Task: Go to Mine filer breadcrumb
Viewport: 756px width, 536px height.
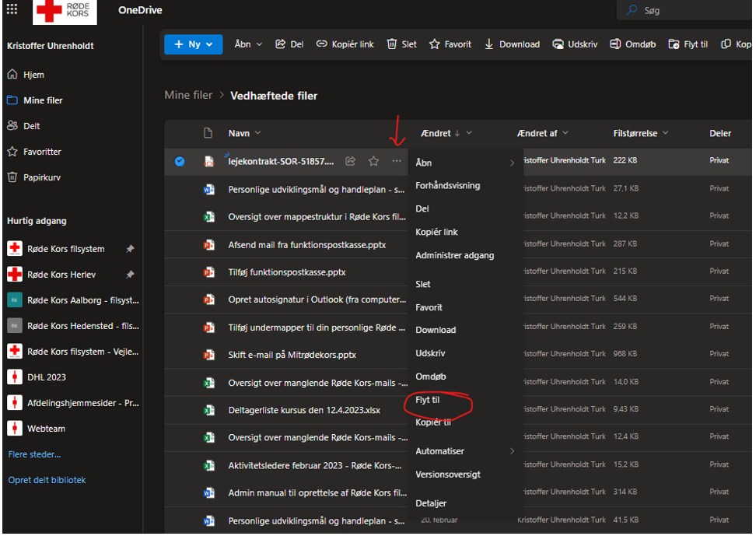Action: (188, 95)
